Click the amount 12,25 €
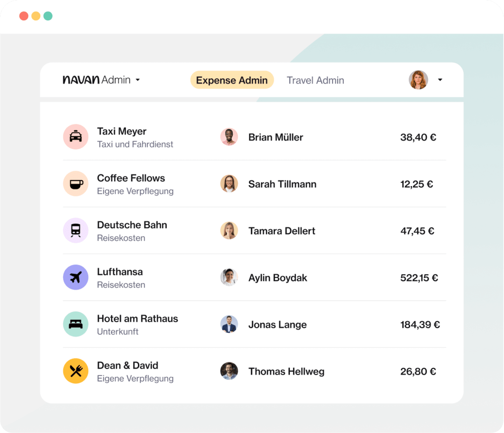This screenshot has width=504, height=433. pos(417,184)
